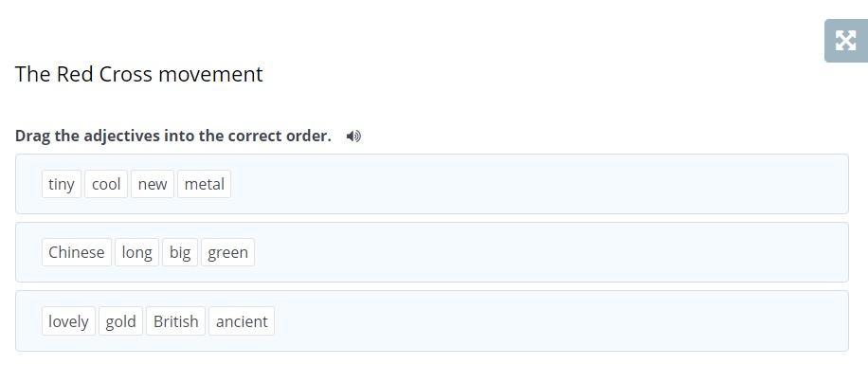Click the 'The Red Cross movement' heading
This screenshot has height=365, width=868.
pyautogui.click(x=139, y=74)
